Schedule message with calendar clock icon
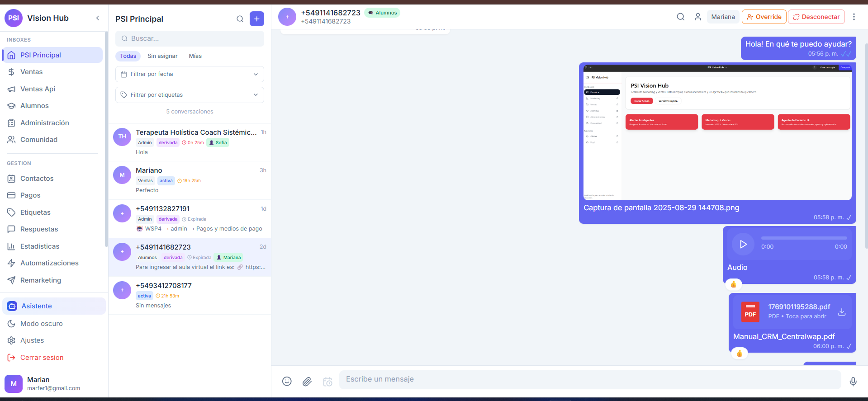The height and width of the screenshot is (401, 868). point(327,382)
